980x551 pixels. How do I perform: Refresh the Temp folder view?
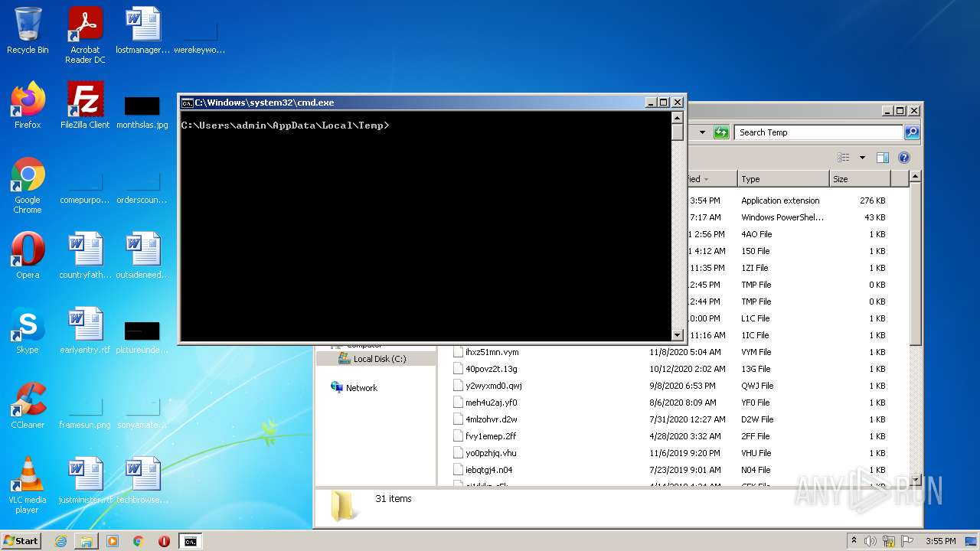click(721, 132)
